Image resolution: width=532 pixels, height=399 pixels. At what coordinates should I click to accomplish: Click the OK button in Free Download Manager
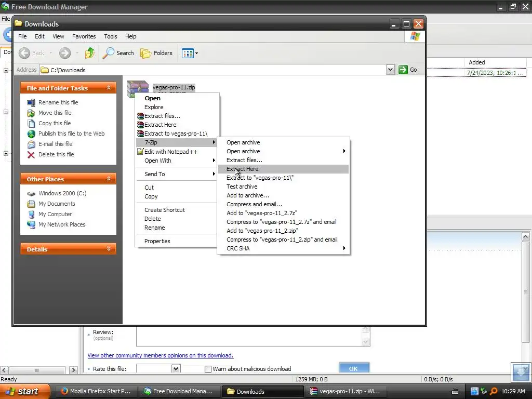pyautogui.click(x=354, y=368)
